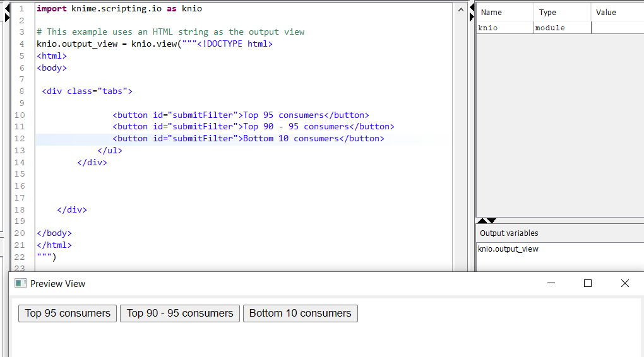Click the "</div>" tag on line 18
The image size is (644, 357).
(x=72, y=209)
